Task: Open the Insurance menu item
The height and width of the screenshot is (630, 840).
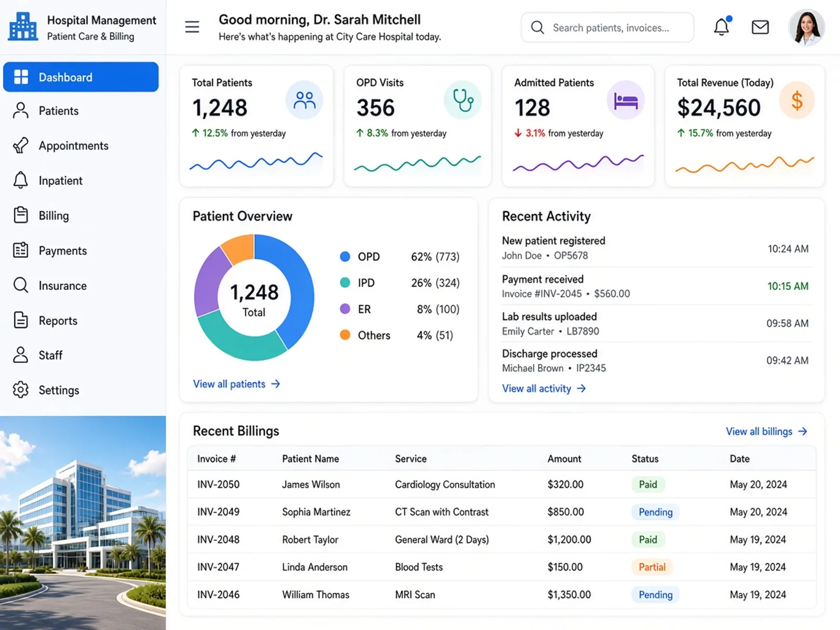Action: (81, 286)
